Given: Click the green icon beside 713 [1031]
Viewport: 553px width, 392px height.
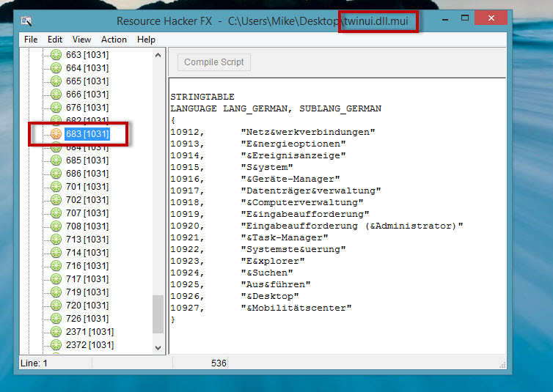Looking at the screenshot, I should point(56,240).
